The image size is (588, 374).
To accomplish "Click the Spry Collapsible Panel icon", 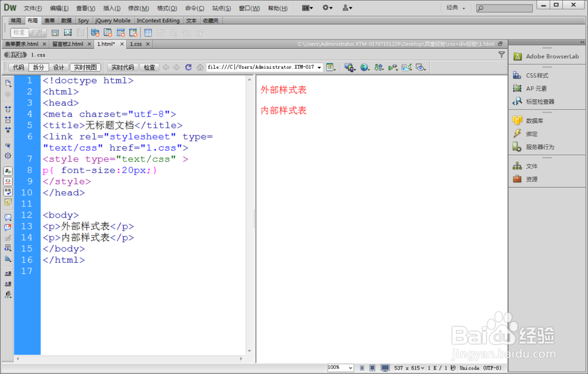I will [x=133, y=32].
